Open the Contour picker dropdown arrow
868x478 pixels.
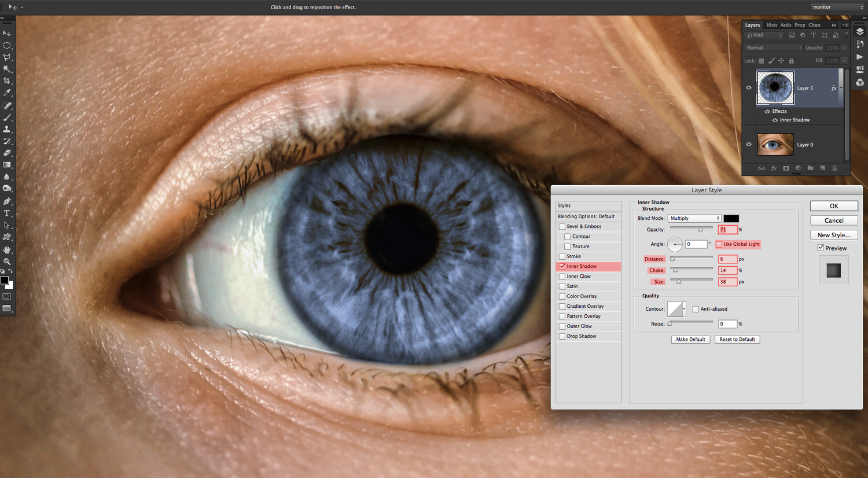click(x=684, y=309)
